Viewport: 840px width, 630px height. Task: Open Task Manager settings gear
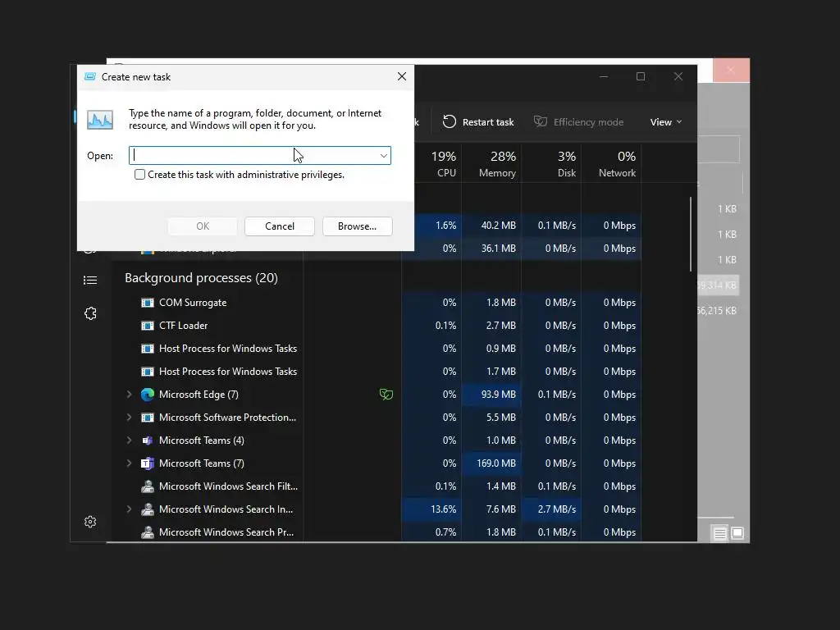(x=90, y=522)
